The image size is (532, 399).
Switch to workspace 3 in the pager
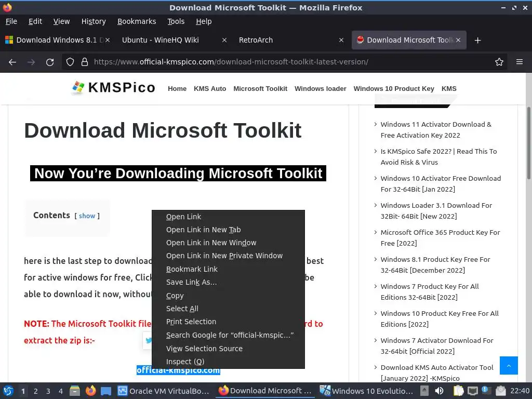click(48, 391)
